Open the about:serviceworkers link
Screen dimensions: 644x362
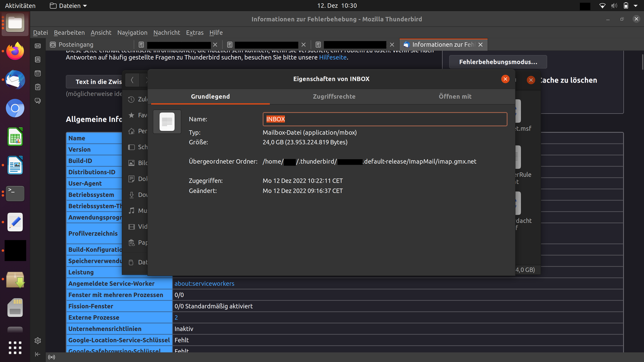204,284
